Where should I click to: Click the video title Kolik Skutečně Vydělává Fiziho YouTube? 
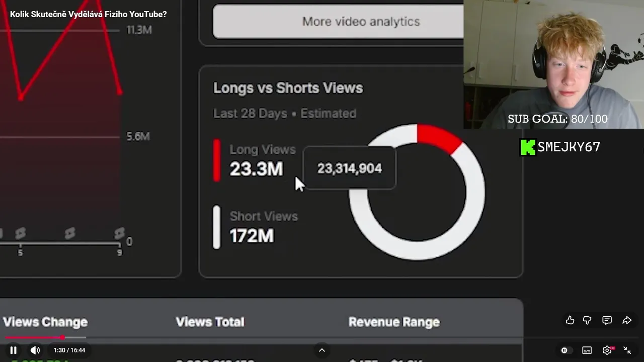pyautogui.click(x=88, y=14)
